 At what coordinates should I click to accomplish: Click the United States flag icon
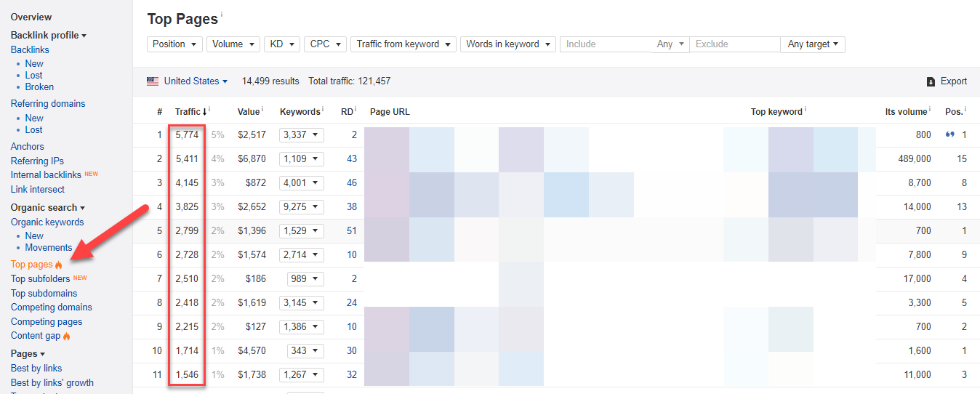153,81
